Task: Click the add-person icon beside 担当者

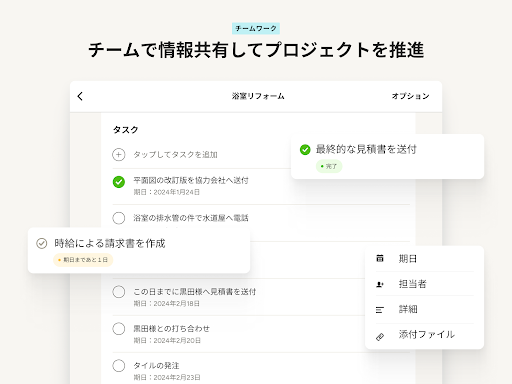Action: [x=380, y=284]
